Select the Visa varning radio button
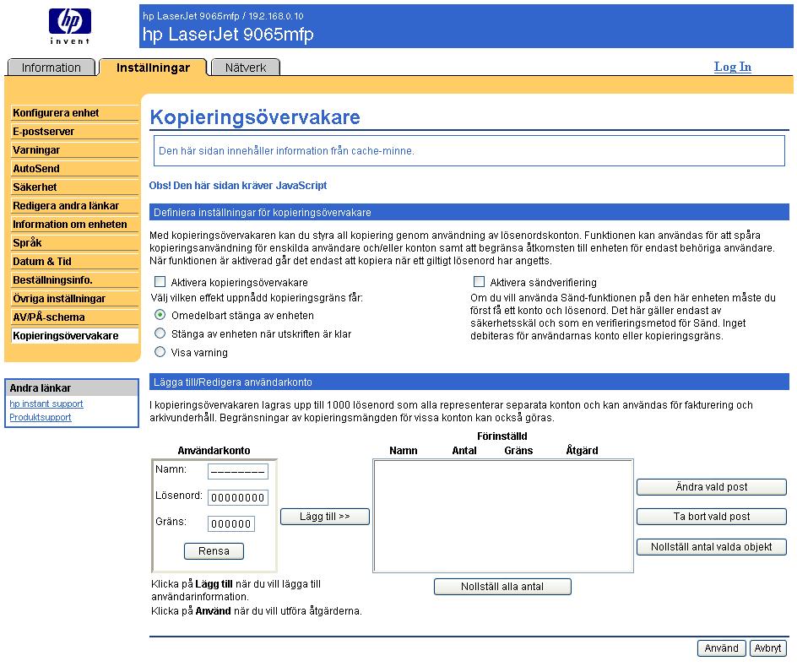 (160, 352)
